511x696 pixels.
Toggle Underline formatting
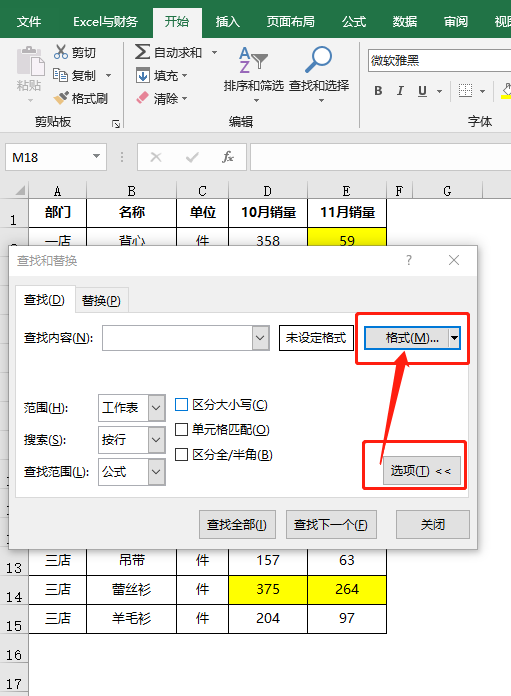[422, 91]
